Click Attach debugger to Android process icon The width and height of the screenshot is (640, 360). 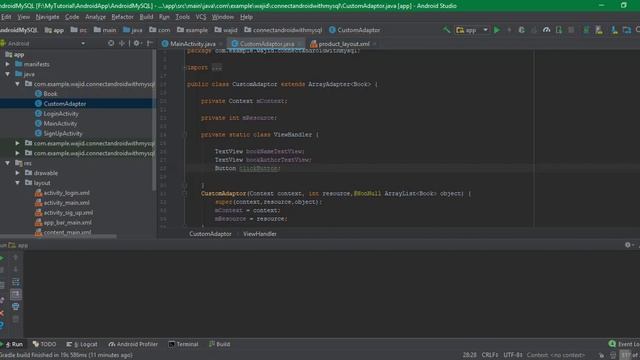[559, 30]
